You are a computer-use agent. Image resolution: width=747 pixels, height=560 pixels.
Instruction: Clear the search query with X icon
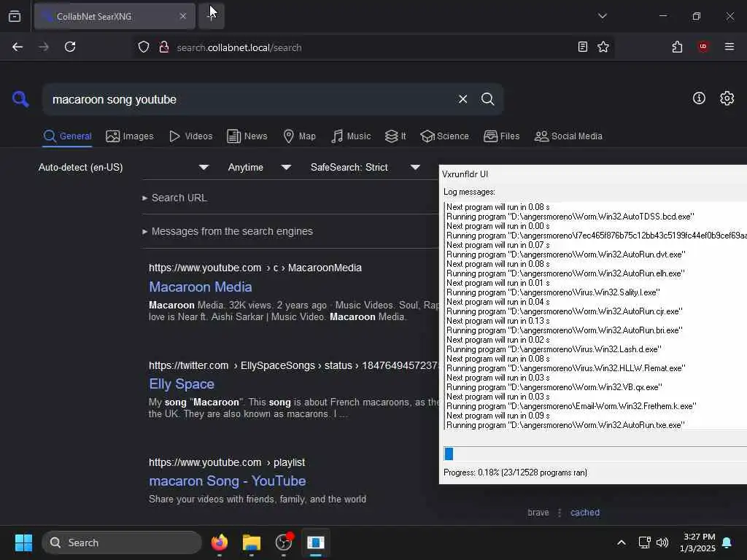462,99
